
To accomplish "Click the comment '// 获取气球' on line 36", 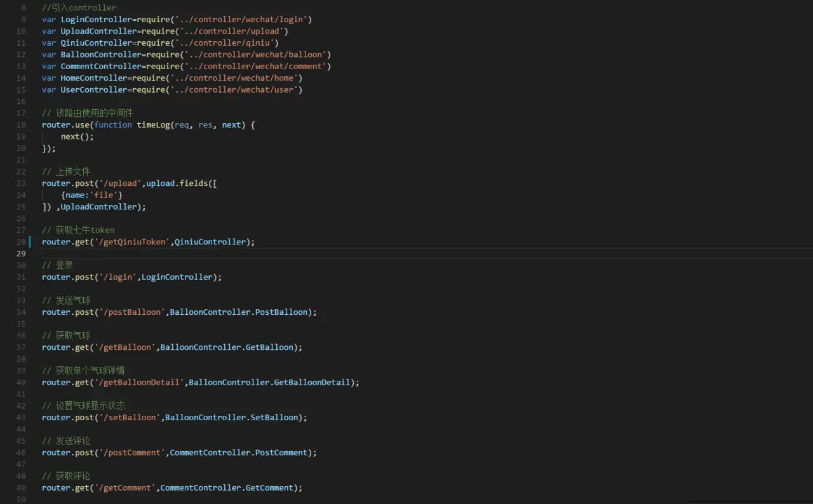I will pos(66,336).
